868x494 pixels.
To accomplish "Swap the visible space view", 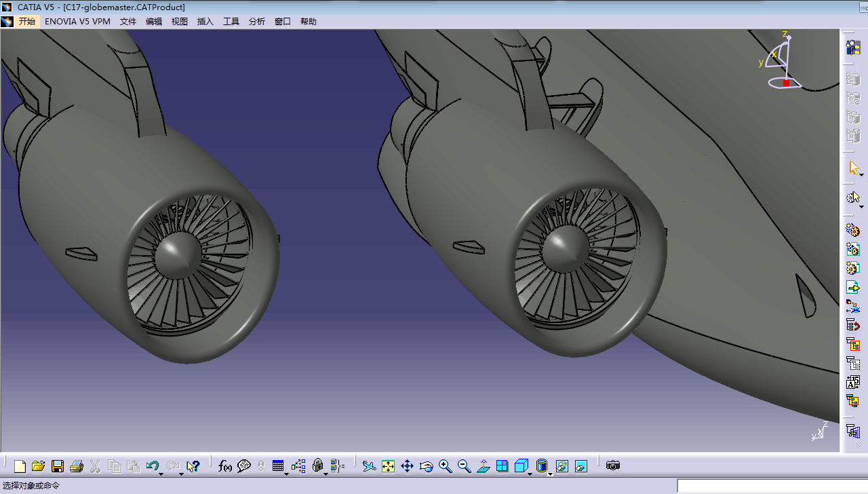I will [x=580, y=466].
